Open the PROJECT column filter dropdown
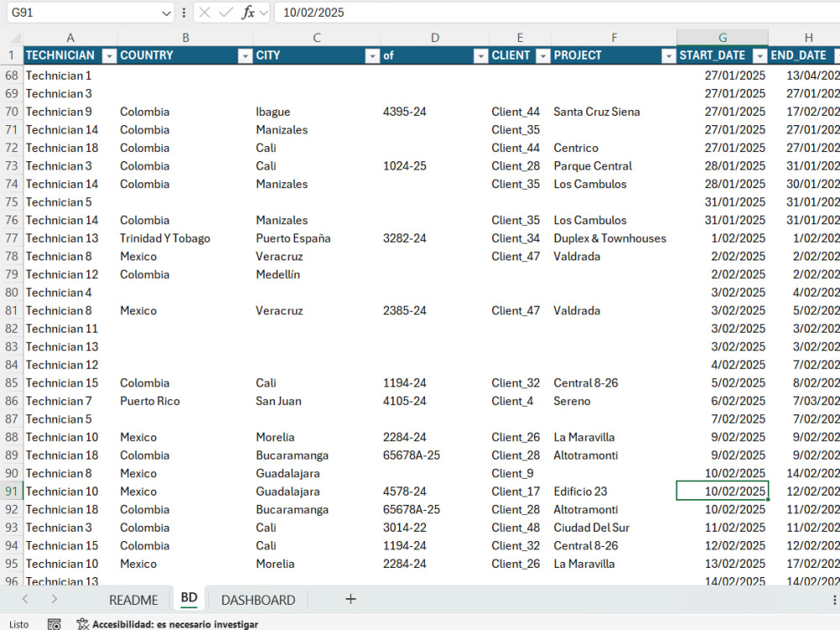840x630 pixels. [669, 55]
